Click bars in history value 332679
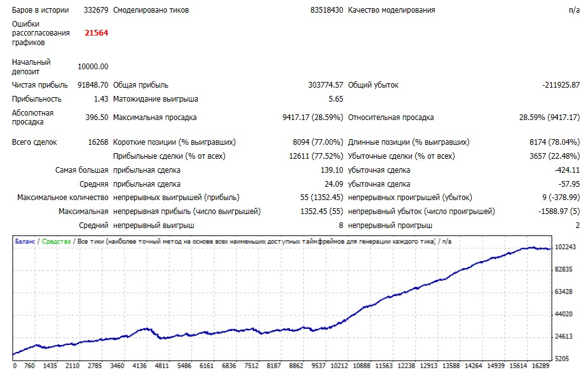This screenshot has width=588, height=390. pos(96,10)
